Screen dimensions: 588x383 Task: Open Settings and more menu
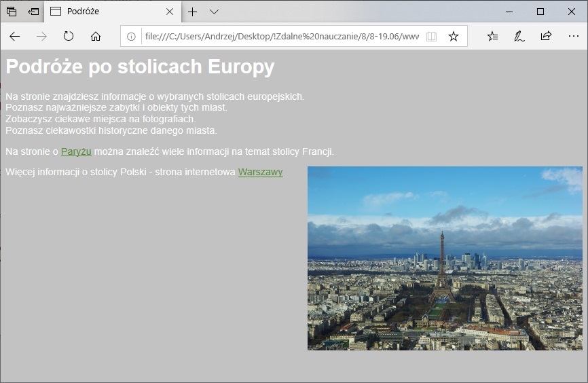573,37
